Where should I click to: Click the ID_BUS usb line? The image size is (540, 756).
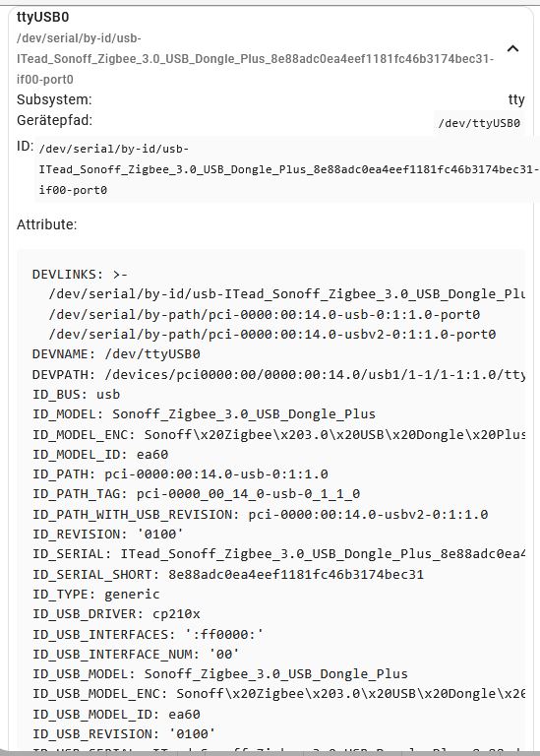coord(76,394)
